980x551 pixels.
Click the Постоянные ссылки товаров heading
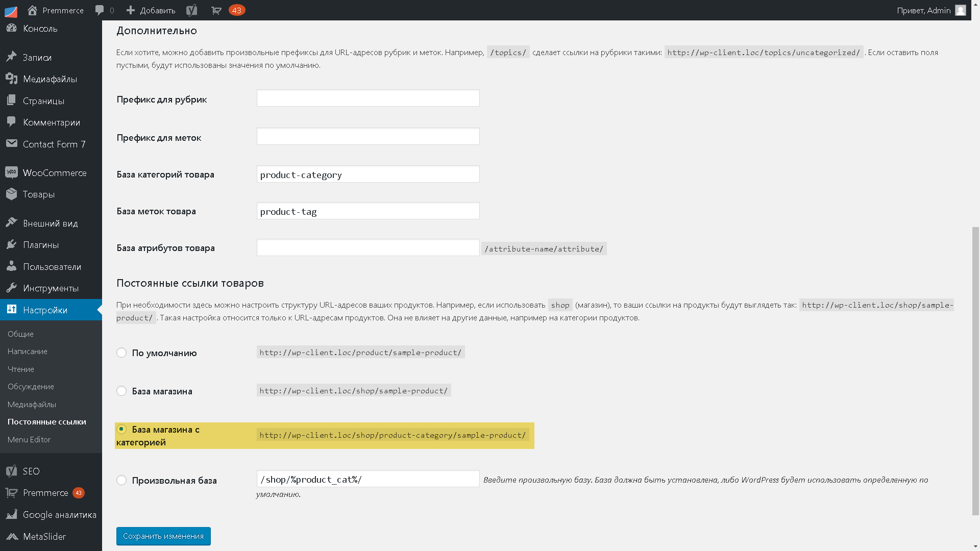tap(190, 283)
